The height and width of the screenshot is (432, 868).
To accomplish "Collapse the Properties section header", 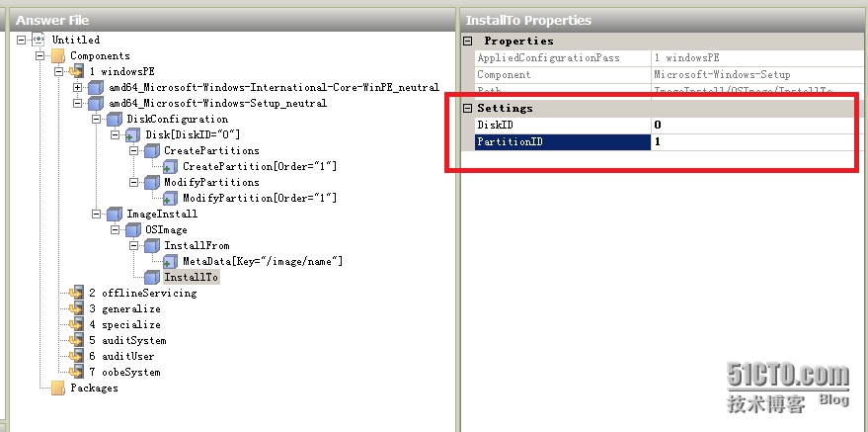I will (x=468, y=41).
